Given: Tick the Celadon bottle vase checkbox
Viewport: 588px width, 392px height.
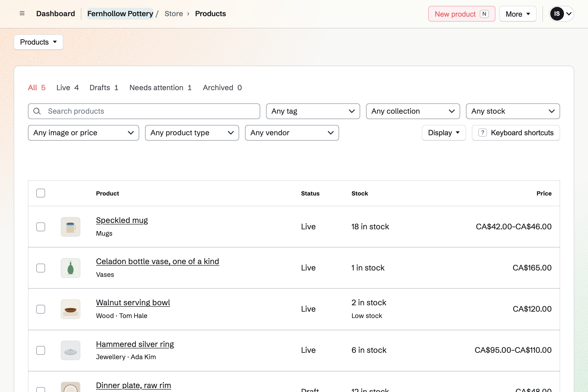Looking at the screenshot, I should pyautogui.click(x=40, y=268).
